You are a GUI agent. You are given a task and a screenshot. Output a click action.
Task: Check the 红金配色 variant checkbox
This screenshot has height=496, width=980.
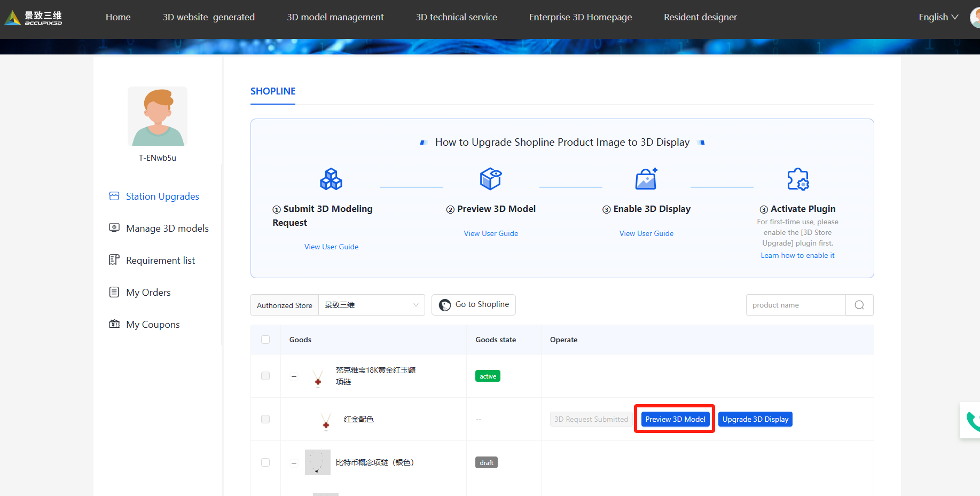click(265, 419)
